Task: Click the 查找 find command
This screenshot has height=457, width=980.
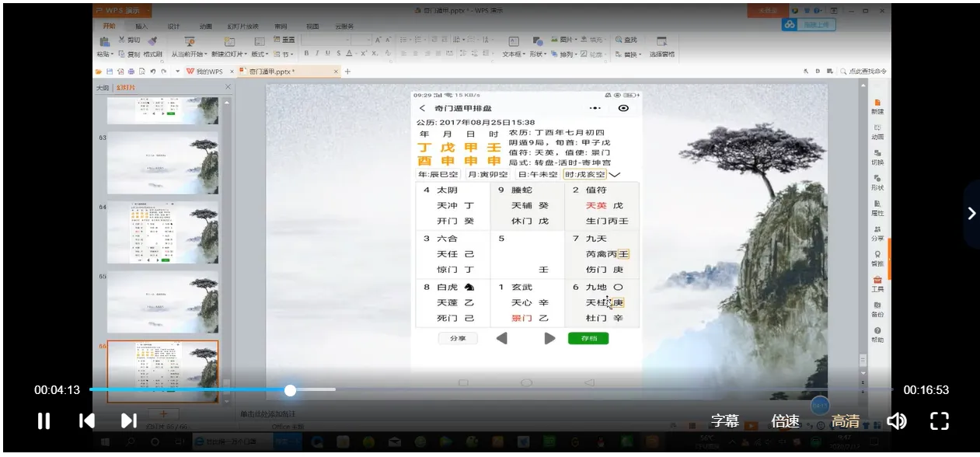Action: coord(626,40)
